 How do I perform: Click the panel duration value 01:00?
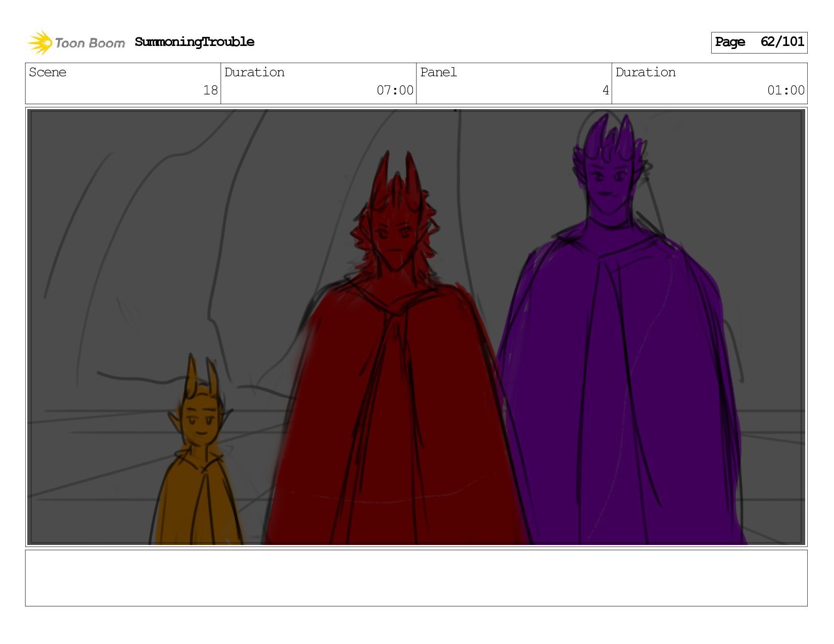coord(785,90)
